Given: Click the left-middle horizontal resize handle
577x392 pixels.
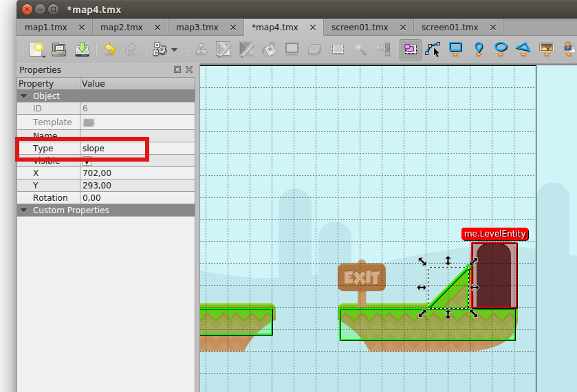Looking at the screenshot, I should pos(422,287).
